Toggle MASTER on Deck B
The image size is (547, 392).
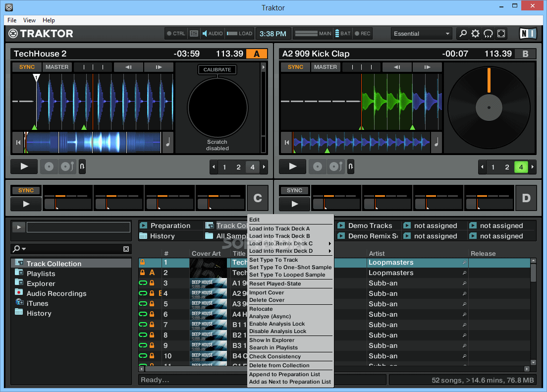[x=326, y=67]
